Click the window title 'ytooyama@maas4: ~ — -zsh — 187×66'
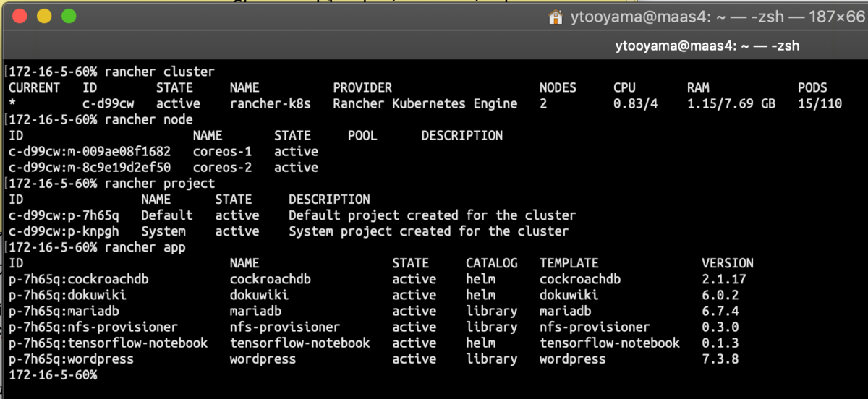 717,16
